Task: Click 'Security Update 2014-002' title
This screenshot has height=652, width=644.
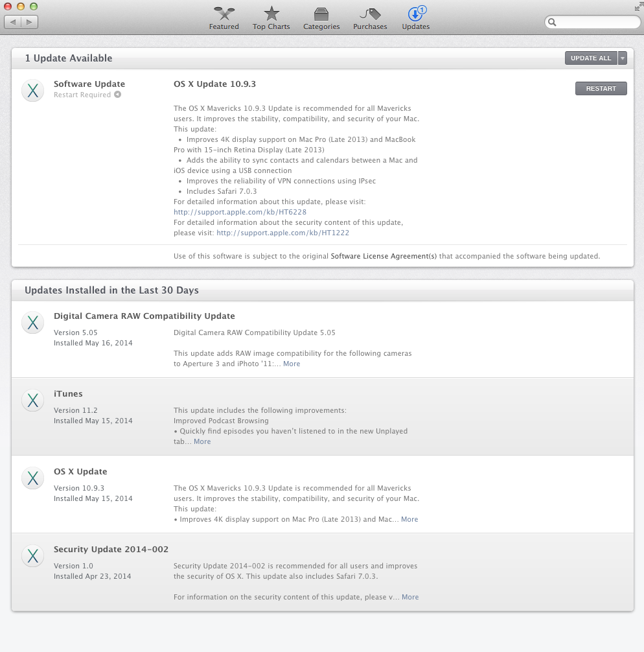Action: tap(111, 550)
